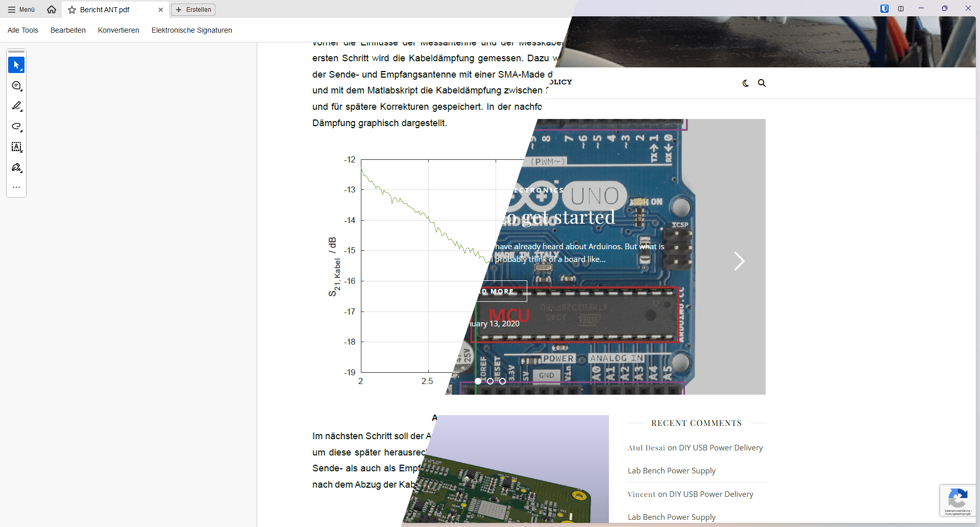Open the Add comment tool
Image resolution: width=980 pixels, height=527 pixels.
pyautogui.click(x=16, y=85)
